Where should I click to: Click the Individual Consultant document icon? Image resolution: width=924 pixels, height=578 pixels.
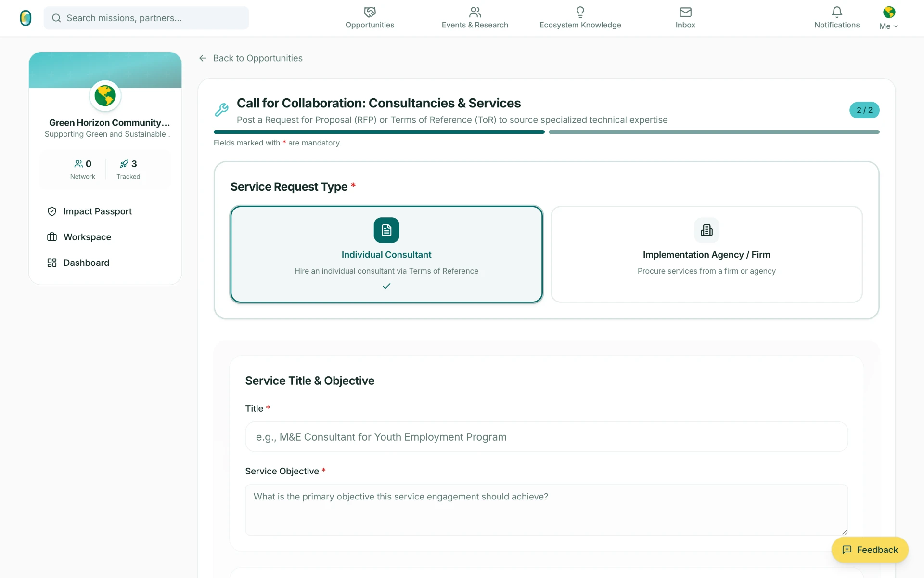click(386, 230)
